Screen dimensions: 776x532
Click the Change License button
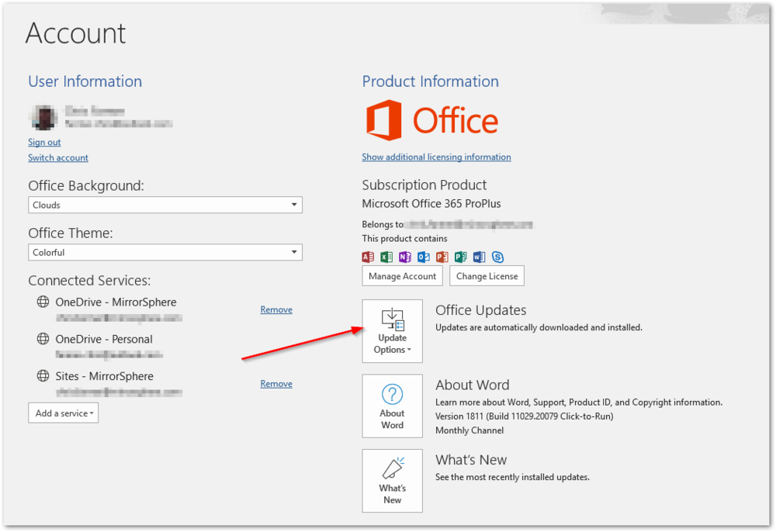click(487, 276)
